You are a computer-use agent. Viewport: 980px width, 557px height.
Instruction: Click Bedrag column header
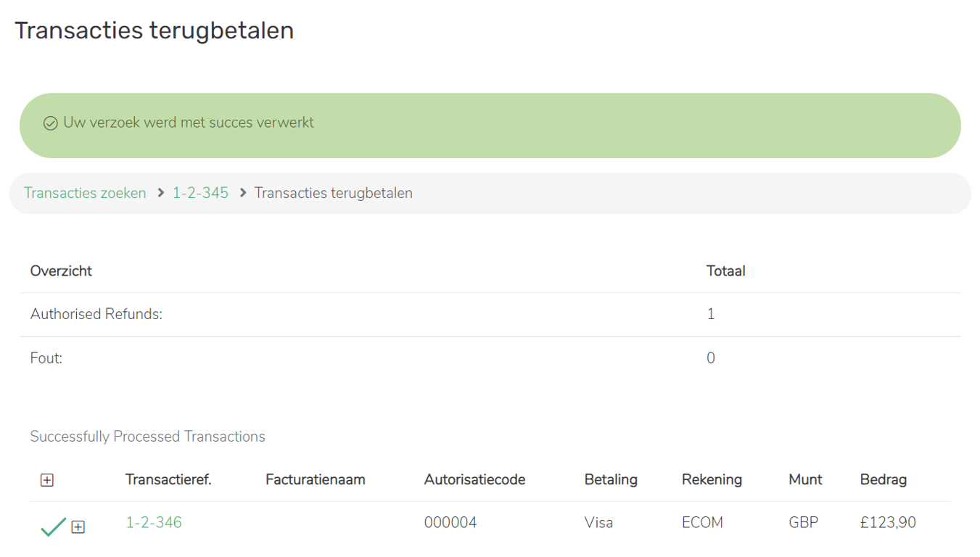point(883,479)
